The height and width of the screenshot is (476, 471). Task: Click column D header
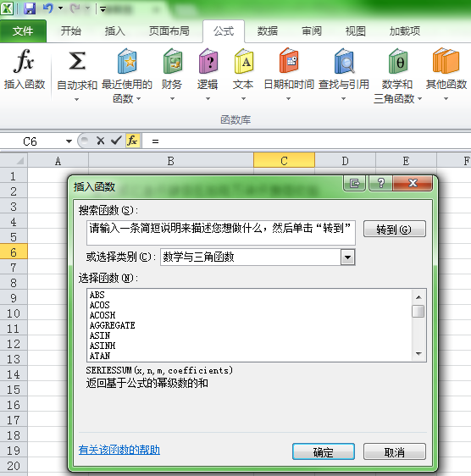pos(346,160)
